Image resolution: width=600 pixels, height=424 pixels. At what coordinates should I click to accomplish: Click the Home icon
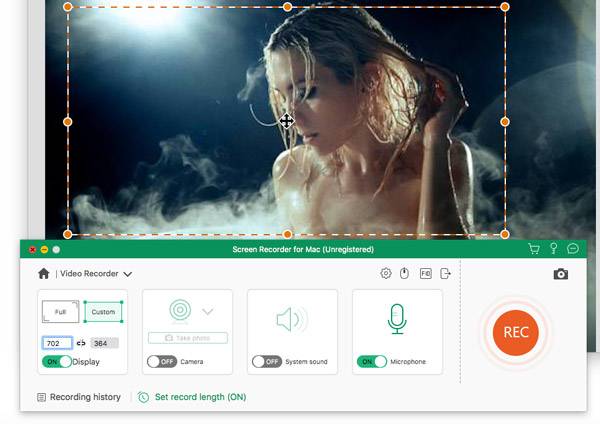point(43,273)
